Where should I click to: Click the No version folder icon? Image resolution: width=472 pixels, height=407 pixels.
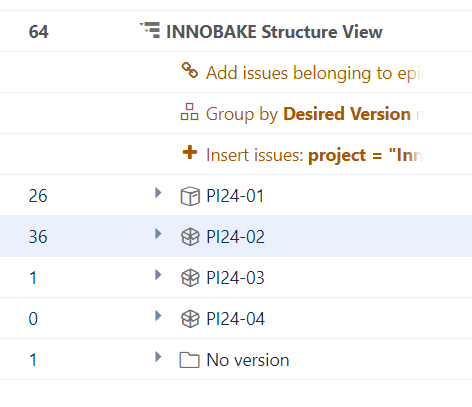189,360
